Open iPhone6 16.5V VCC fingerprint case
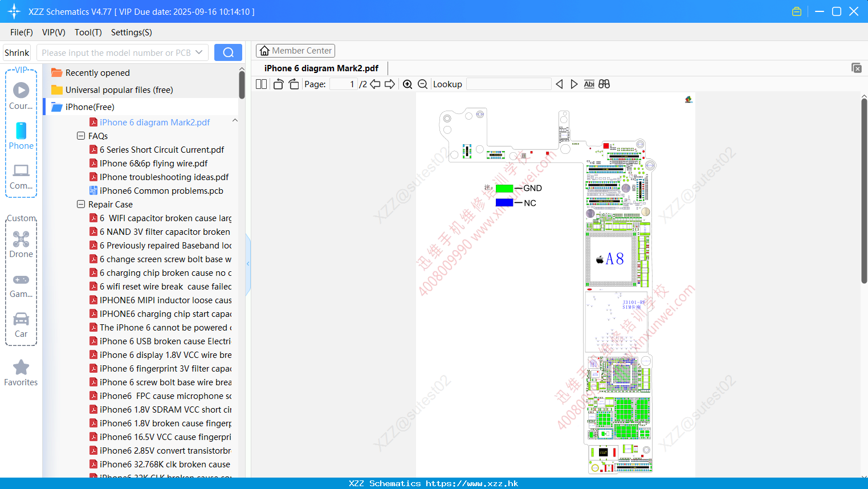Viewport: 868px width, 489px height. pos(165,437)
